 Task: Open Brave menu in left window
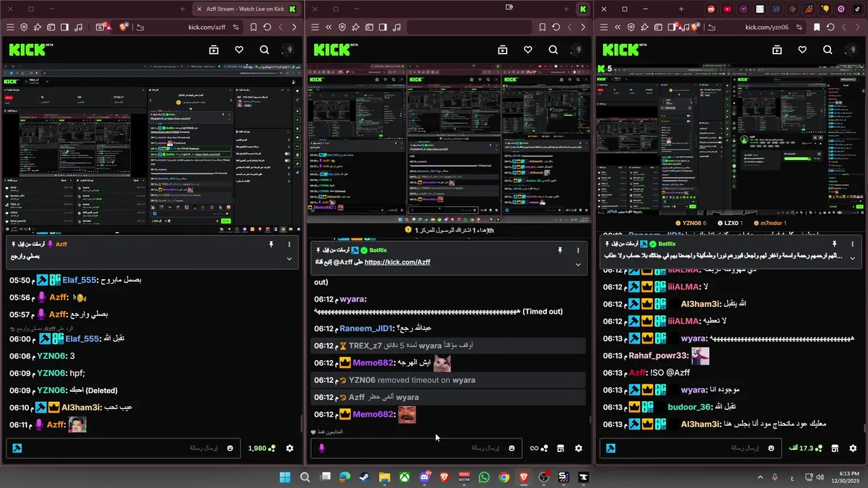[10, 27]
